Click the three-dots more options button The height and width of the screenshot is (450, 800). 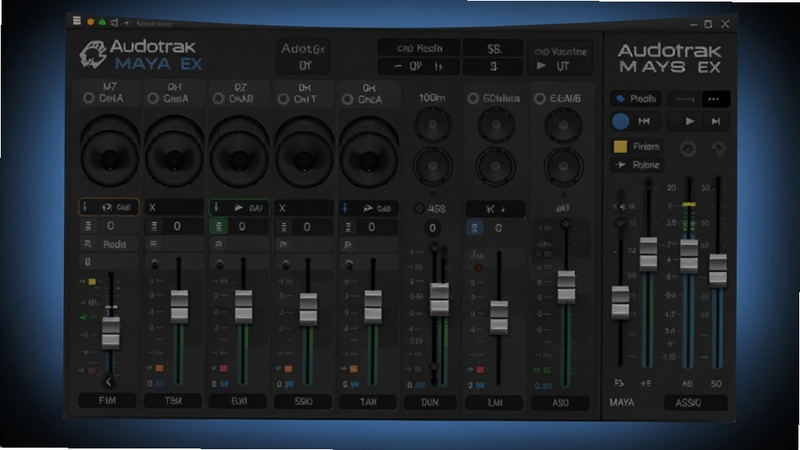[714, 99]
